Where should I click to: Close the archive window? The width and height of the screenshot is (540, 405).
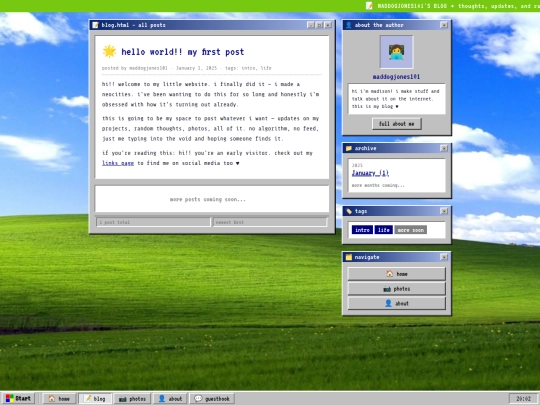(x=444, y=148)
